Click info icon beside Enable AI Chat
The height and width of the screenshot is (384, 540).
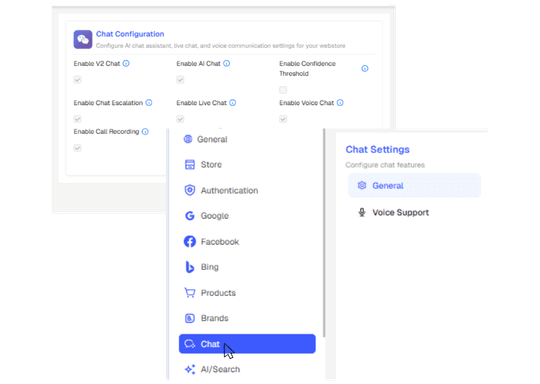227,63
